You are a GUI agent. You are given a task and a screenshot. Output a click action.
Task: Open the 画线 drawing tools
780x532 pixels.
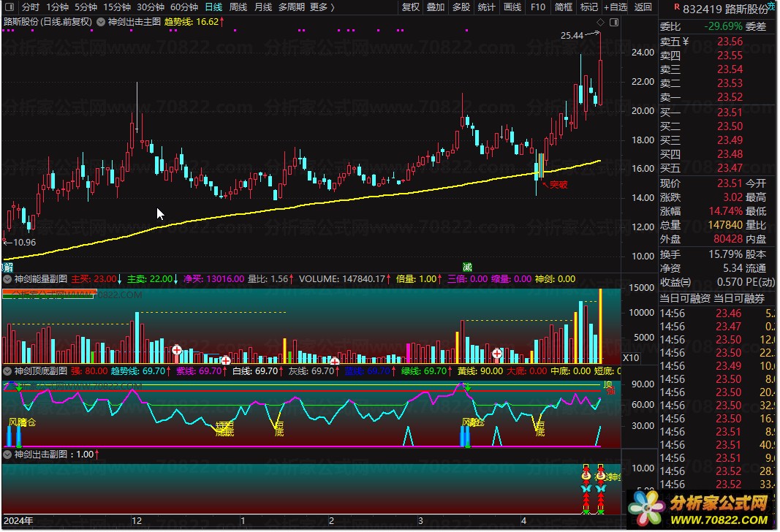(x=512, y=7)
